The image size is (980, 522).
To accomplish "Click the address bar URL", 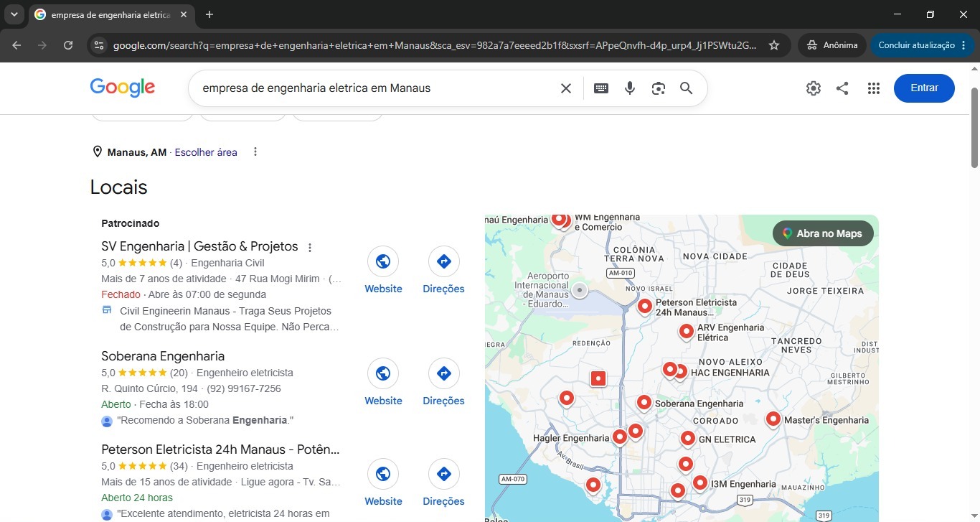I will (435, 45).
